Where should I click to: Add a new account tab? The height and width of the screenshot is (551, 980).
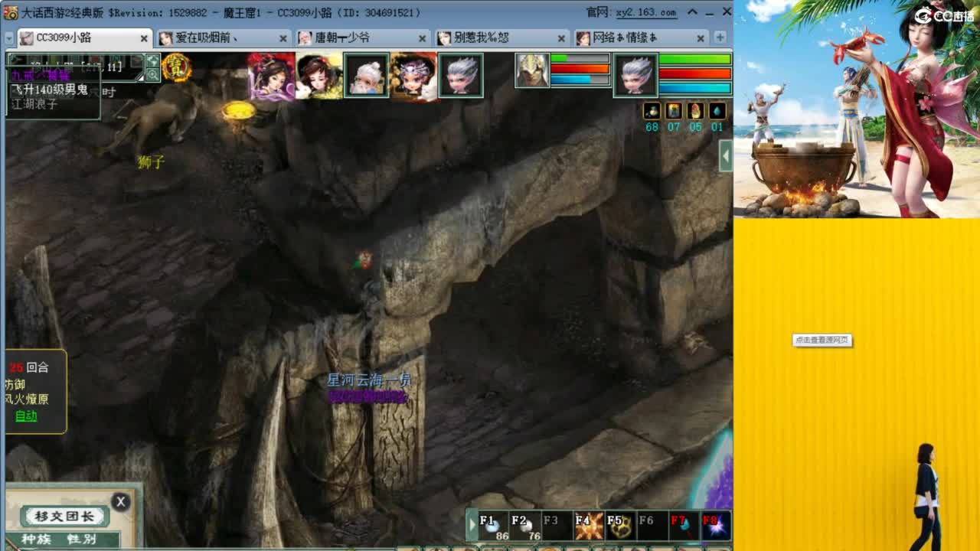[720, 37]
